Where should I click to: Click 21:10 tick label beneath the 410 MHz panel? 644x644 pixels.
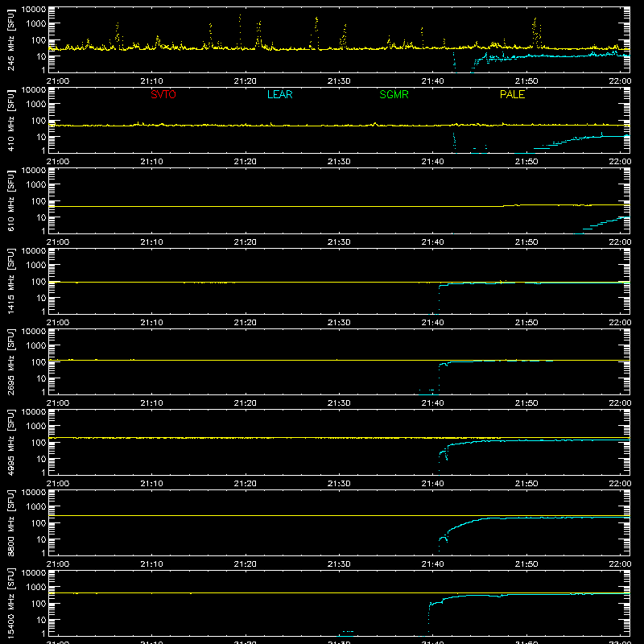pyautogui.click(x=151, y=162)
